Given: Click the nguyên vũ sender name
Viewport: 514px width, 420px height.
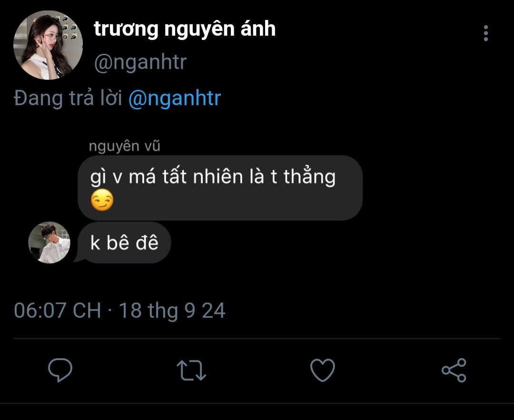Looking at the screenshot, I should [x=124, y=146].
